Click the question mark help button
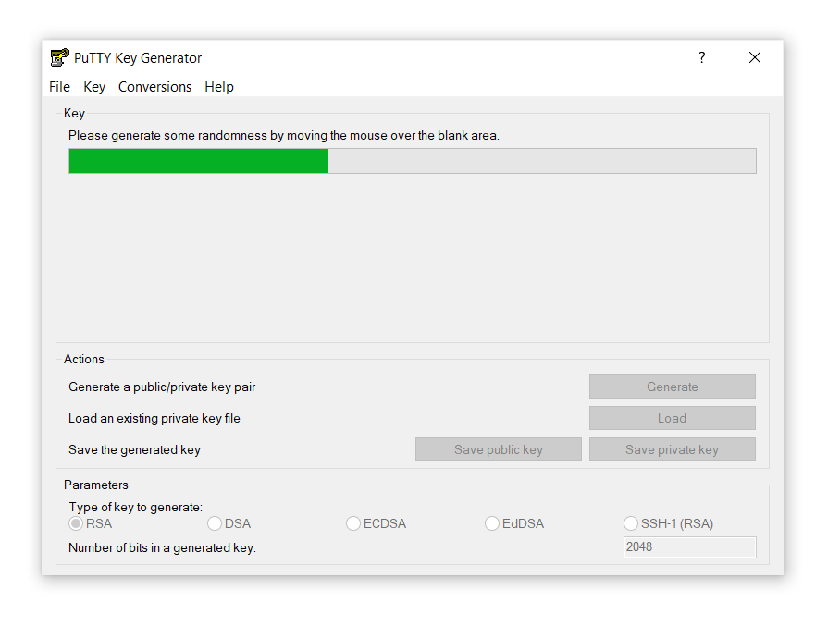 [x=702, y=57]
